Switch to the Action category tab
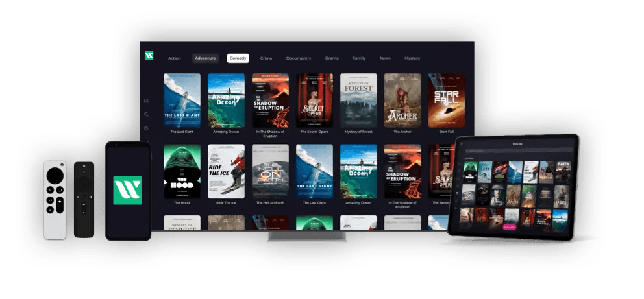The image size is (644, 299). pyautogui.click(x=174, y=58)
